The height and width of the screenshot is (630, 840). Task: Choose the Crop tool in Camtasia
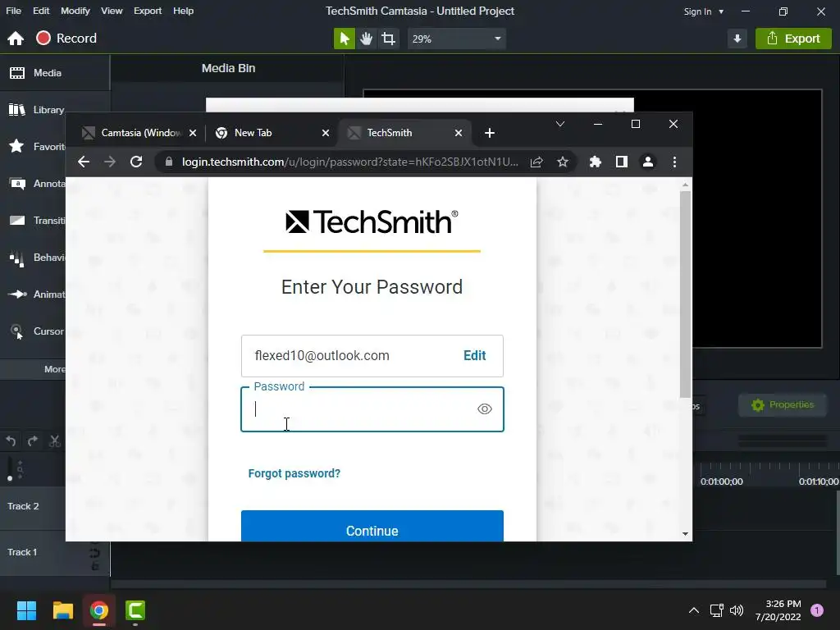point(388,39)
